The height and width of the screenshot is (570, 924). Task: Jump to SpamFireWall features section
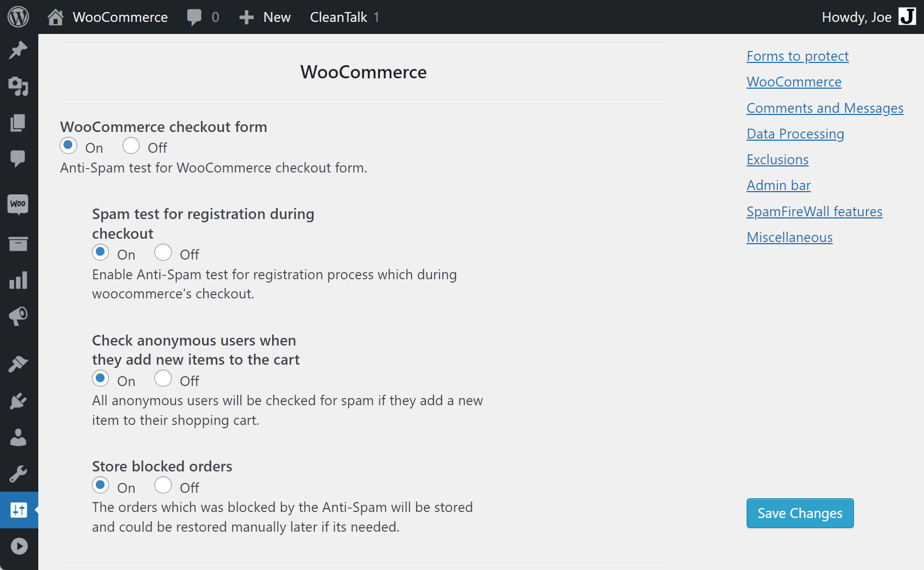click(814, 211)
